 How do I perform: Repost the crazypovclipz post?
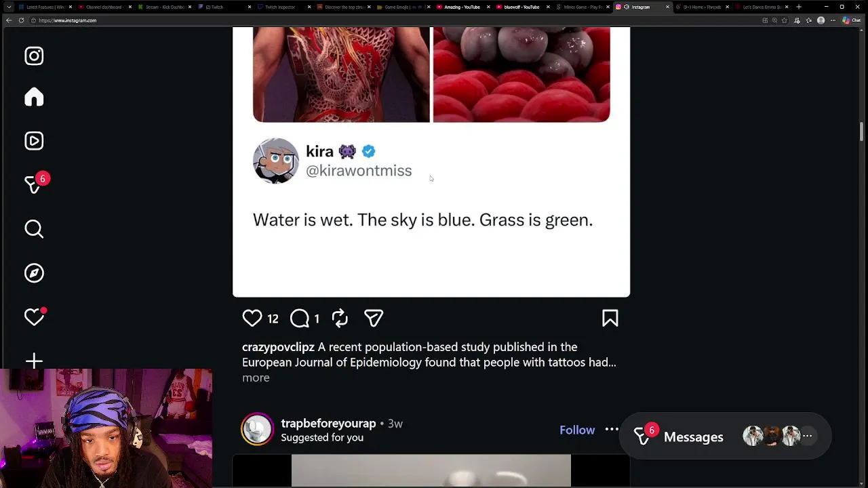(x=340, y=318)
